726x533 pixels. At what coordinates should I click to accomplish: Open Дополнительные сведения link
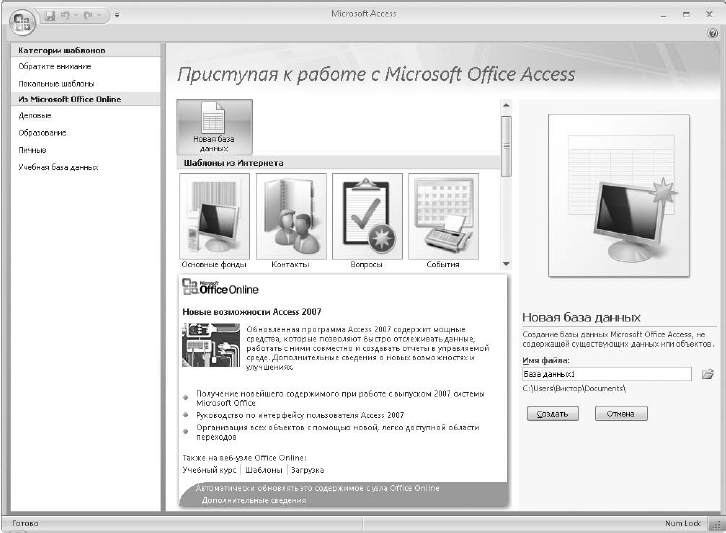254,500
